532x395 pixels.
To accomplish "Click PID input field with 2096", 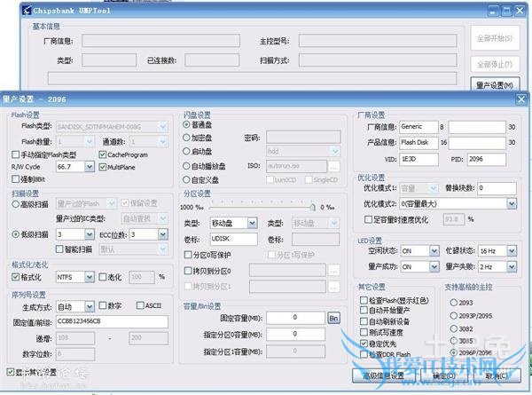I will pos(487,159).
